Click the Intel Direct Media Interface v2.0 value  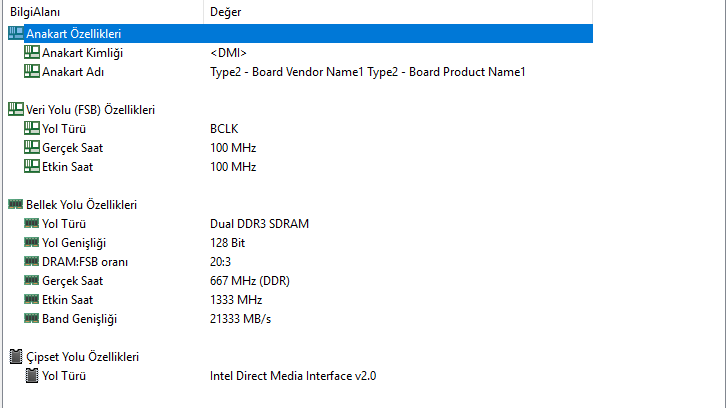[299, 375]
